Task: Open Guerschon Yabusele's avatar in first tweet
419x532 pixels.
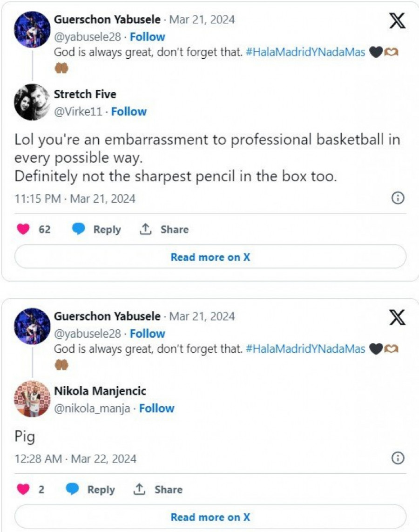Action: point(32,29)
